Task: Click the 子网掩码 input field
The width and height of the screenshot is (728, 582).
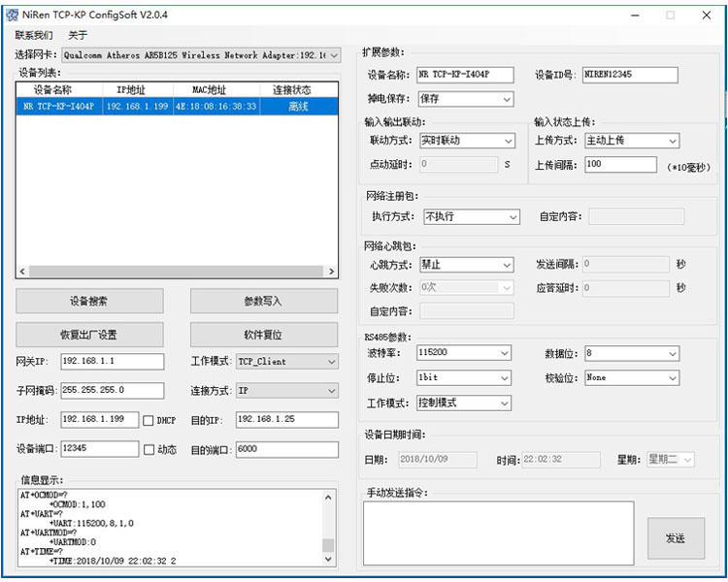Action: 113,390
